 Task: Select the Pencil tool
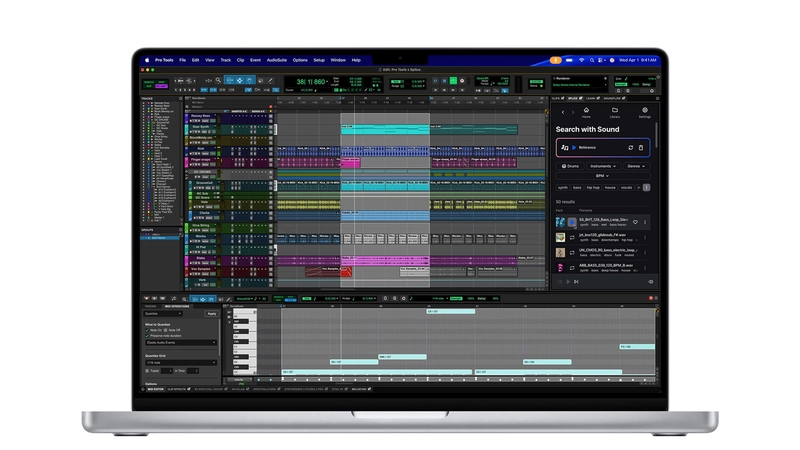pos(270,81)
